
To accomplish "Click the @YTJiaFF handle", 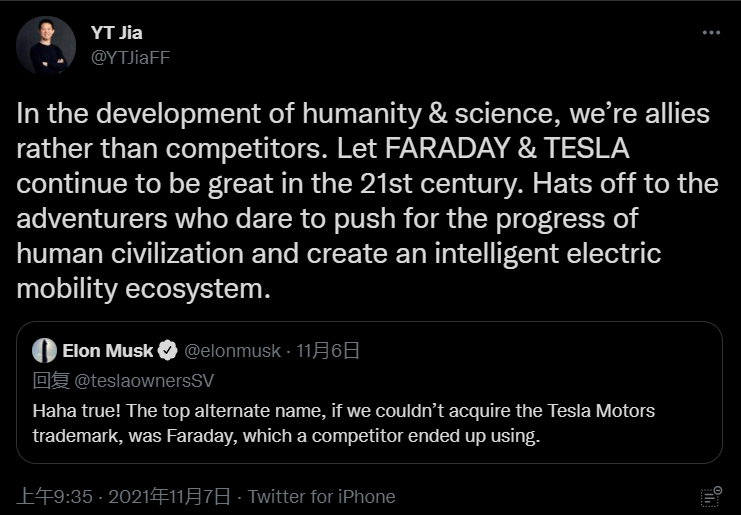I will click(130, 57).
